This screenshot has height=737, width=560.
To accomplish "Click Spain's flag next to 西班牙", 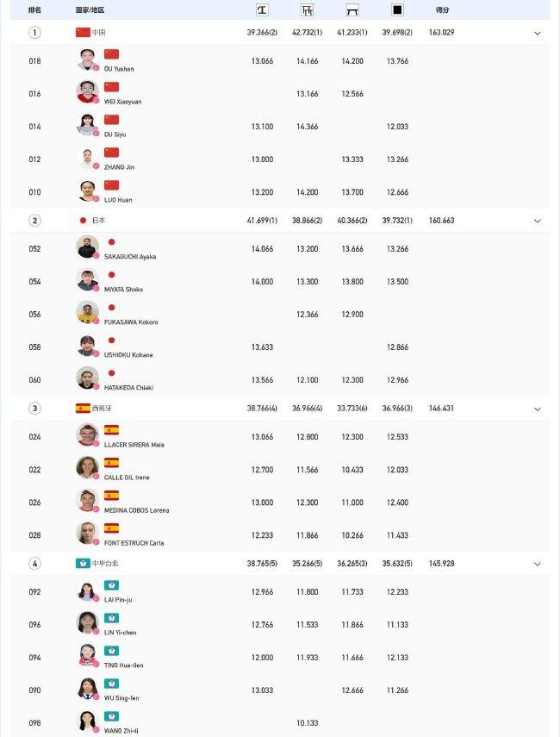I will [83, 408].
